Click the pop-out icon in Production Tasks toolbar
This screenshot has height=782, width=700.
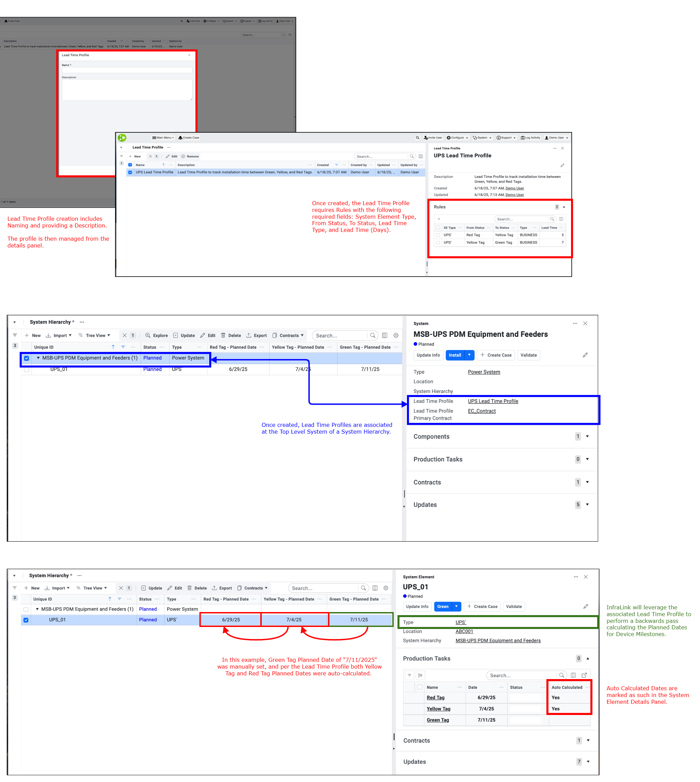click(x=584, y=675)
